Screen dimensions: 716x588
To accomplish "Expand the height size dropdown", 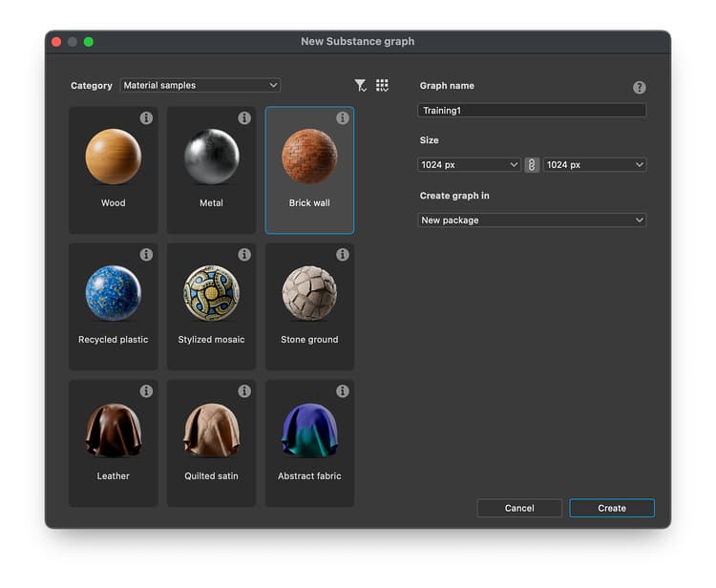I will pyautogui.click(x=595, y=165).
